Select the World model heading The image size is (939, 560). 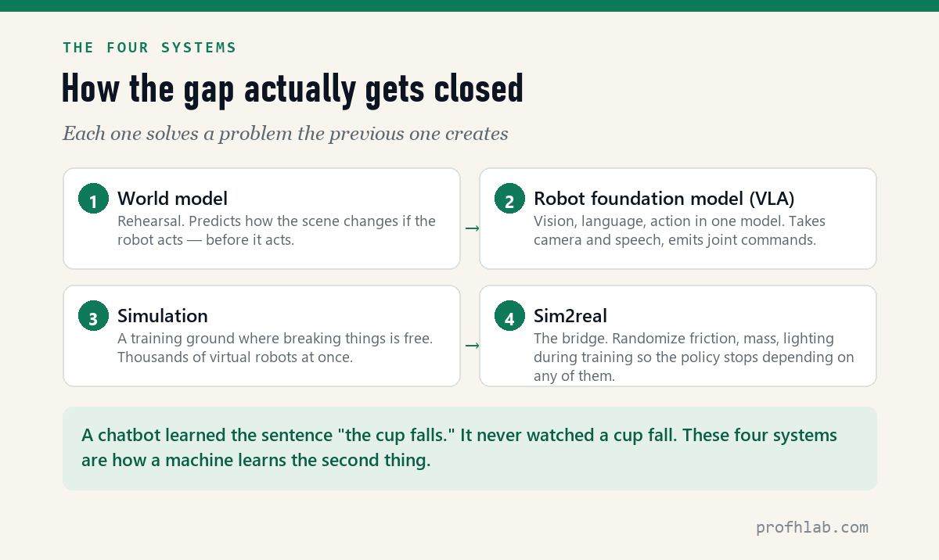click(x=173, y=199)
